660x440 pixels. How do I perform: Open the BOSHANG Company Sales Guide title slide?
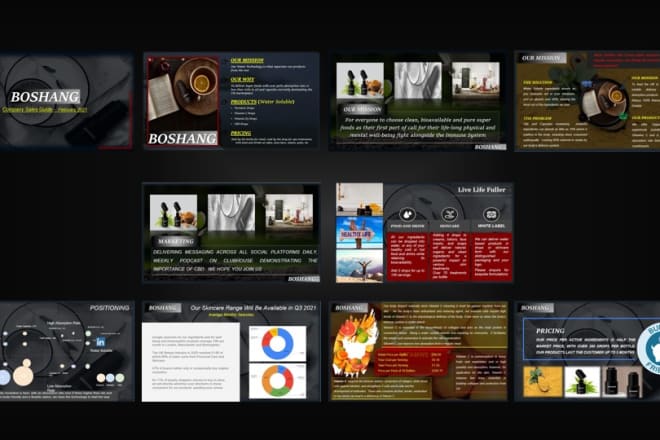(x=66, y=101)
